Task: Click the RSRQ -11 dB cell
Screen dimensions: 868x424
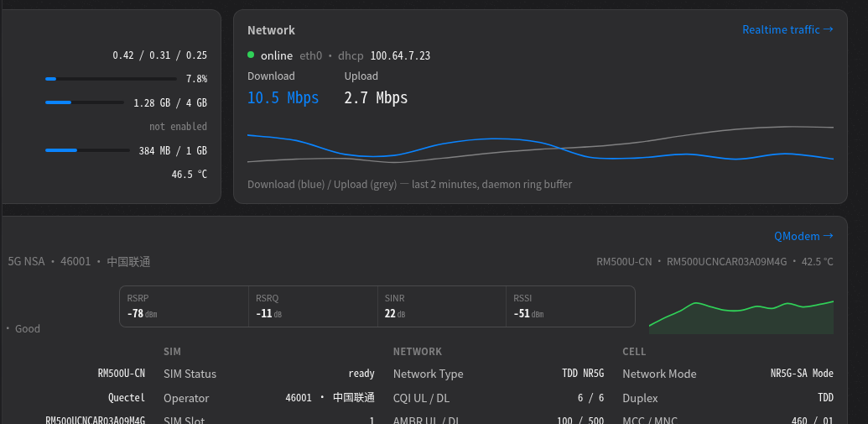Action: click(x=314, y=306)
